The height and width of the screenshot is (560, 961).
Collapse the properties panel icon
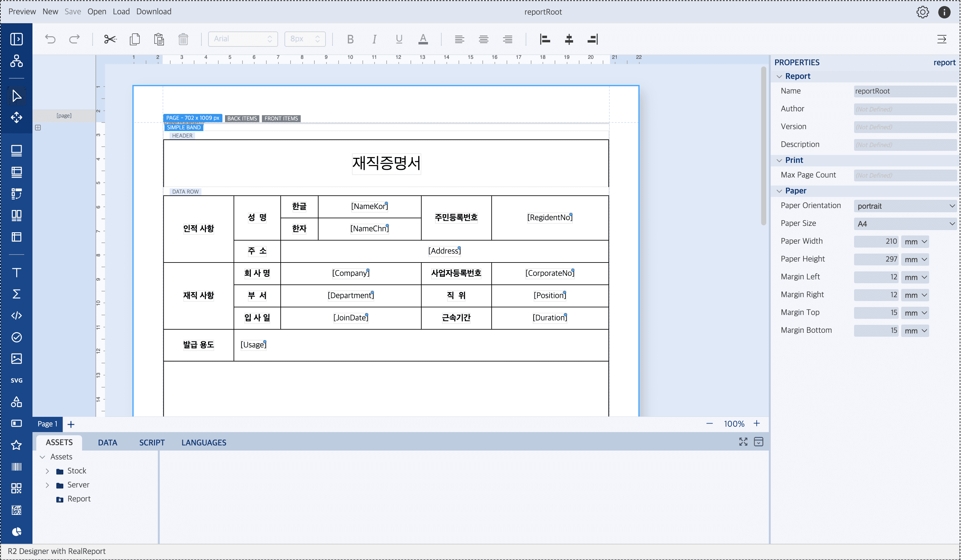pyautogui.click(x=942, y=39)
